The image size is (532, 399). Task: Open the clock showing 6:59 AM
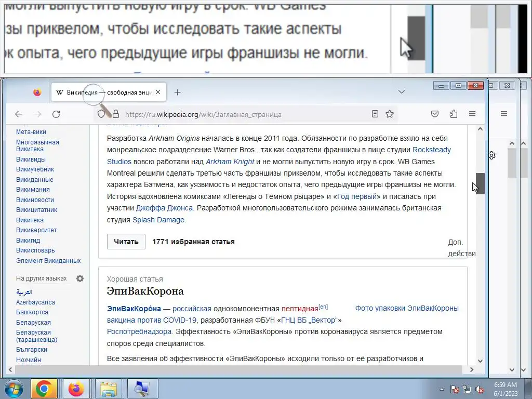(x=506, y=389)
